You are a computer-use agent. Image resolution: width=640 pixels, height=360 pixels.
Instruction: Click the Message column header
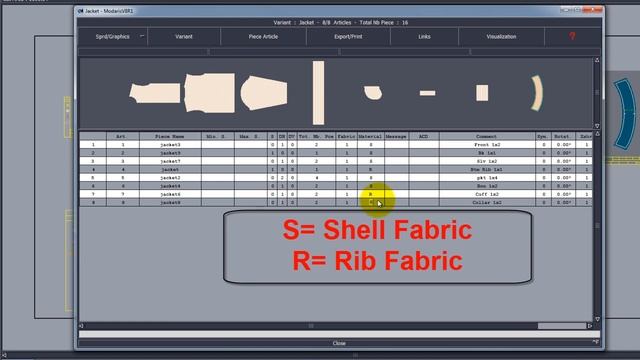coord(396,136)
